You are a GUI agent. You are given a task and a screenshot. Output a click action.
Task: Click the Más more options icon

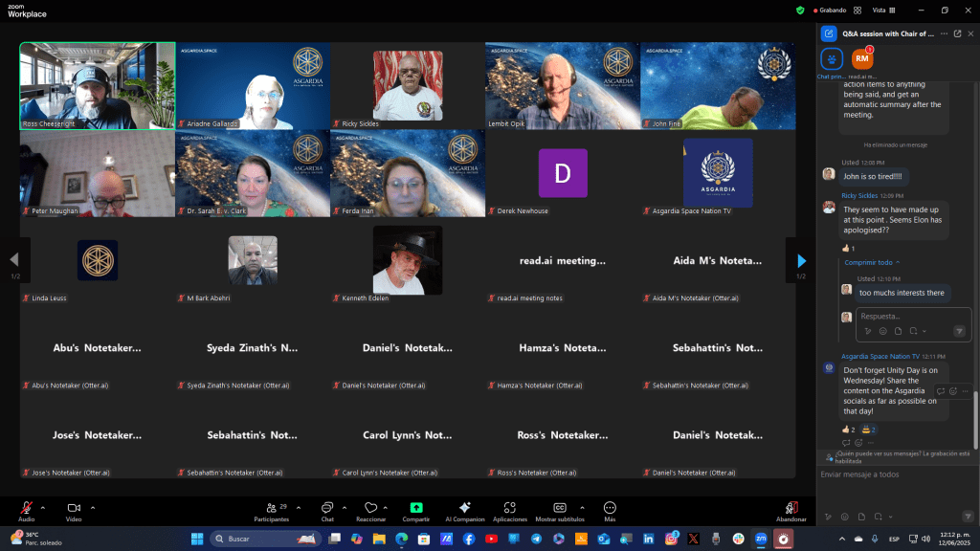click(610, 507)
